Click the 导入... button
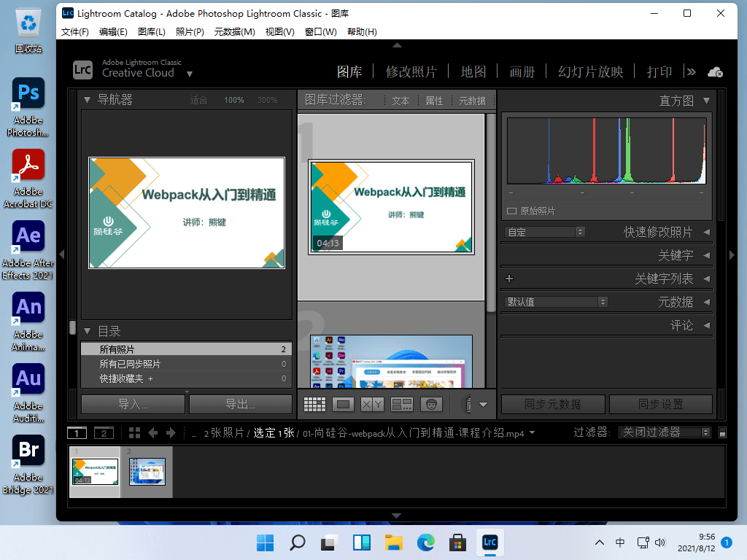 point(133,404)
